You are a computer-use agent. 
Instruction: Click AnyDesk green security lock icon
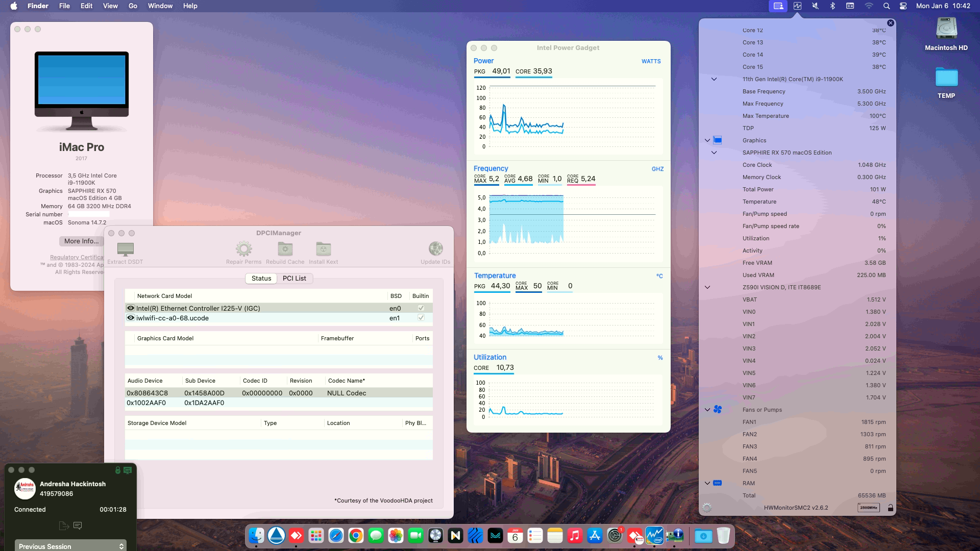pos(118,470)
